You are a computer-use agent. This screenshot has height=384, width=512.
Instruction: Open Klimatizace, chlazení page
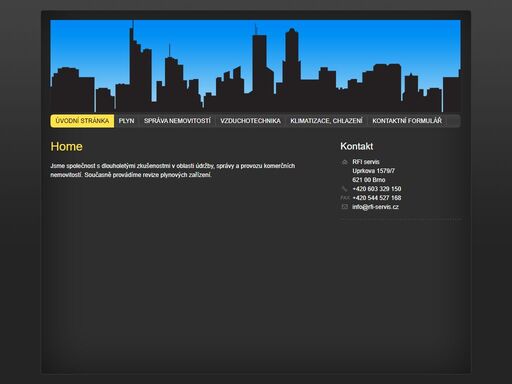click(x=326, y=121)
